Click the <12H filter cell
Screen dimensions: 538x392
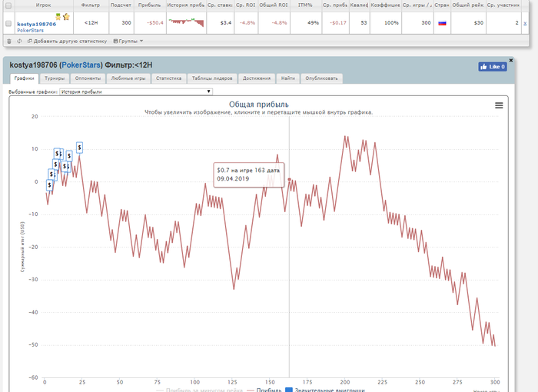(x=91, y=23)
